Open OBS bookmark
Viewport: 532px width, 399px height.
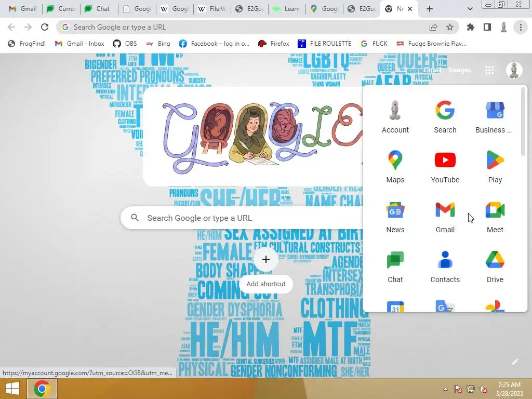pyautogui.click(x=125, y=44)
